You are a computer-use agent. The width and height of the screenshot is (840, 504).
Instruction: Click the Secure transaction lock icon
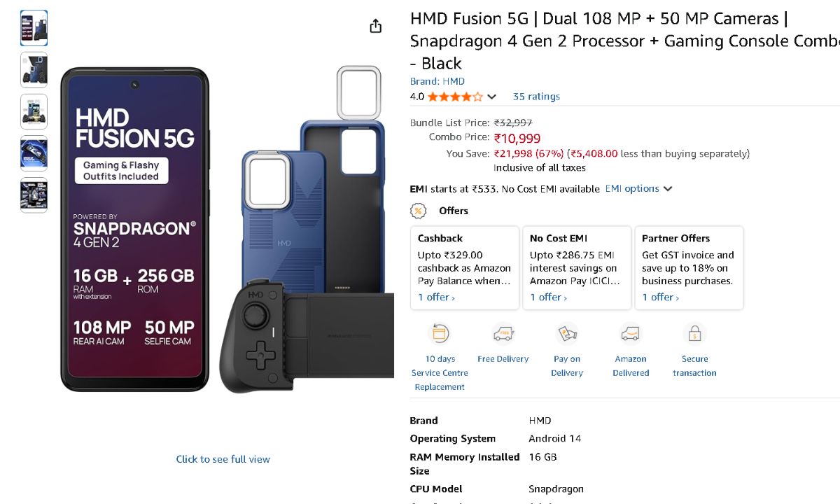pyautogui.click(x=694, y=334)
